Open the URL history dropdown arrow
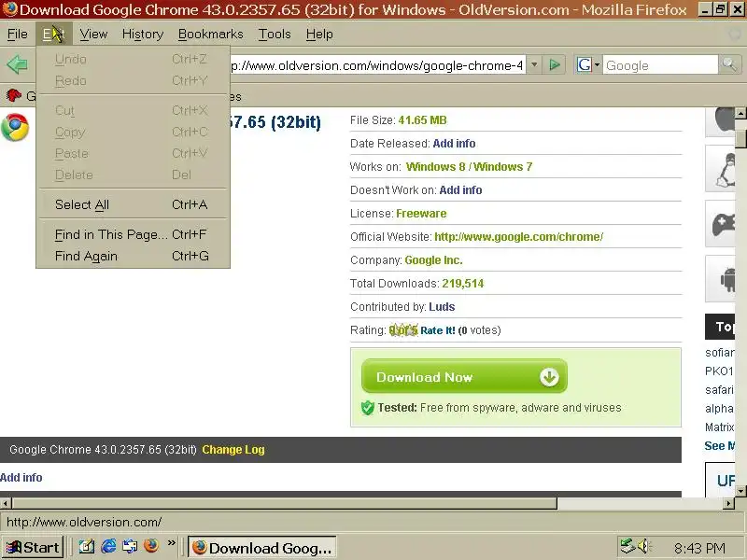 (x=534, y=64)
